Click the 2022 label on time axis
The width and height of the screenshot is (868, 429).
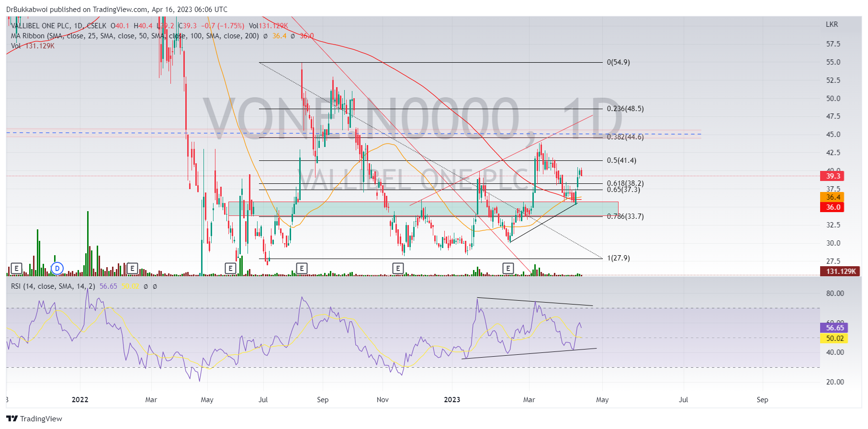[x=80, y=400]
